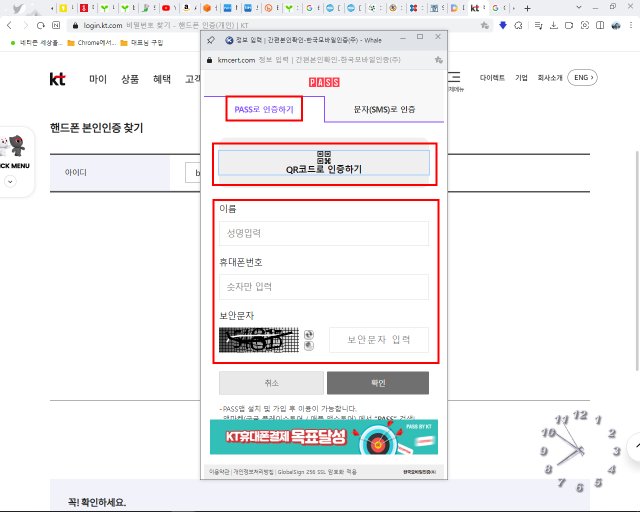
Task: Click the back navigation arrow in Whale browser
Action: pos(9,25)
